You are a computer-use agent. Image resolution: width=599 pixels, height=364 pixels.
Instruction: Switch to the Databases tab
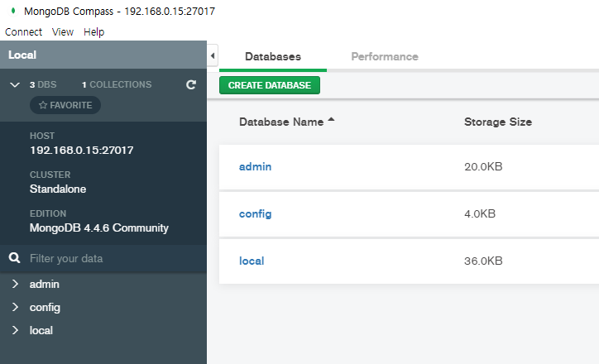tap(273, 56)
